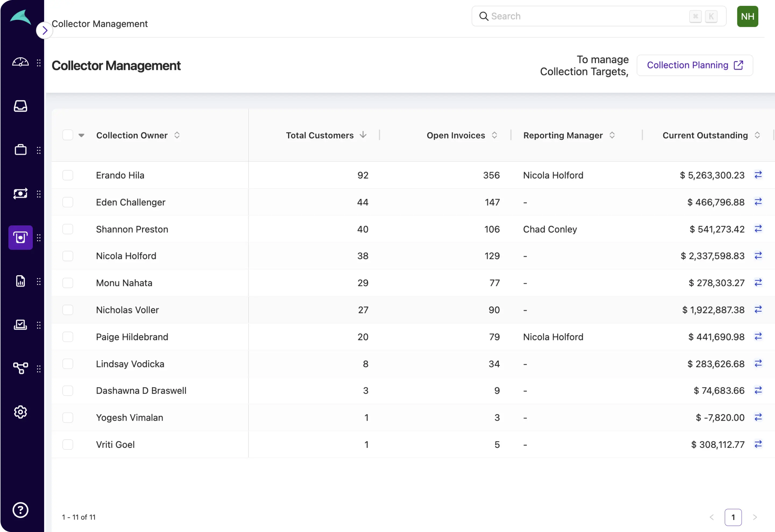Click reassign arrows icon for Erando Hila
The height and width of the screenshot is (532, 775).
[x=758, y=175]
